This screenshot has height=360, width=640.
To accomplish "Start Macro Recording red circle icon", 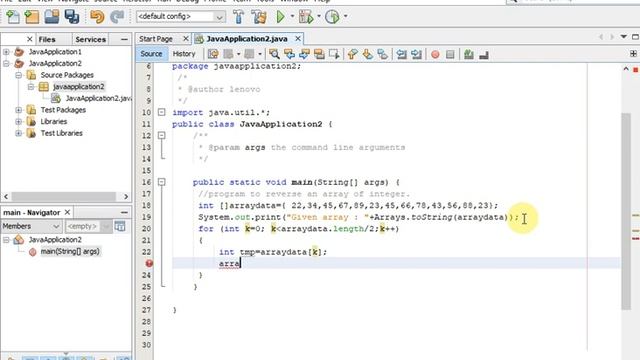I will point(435,54).
